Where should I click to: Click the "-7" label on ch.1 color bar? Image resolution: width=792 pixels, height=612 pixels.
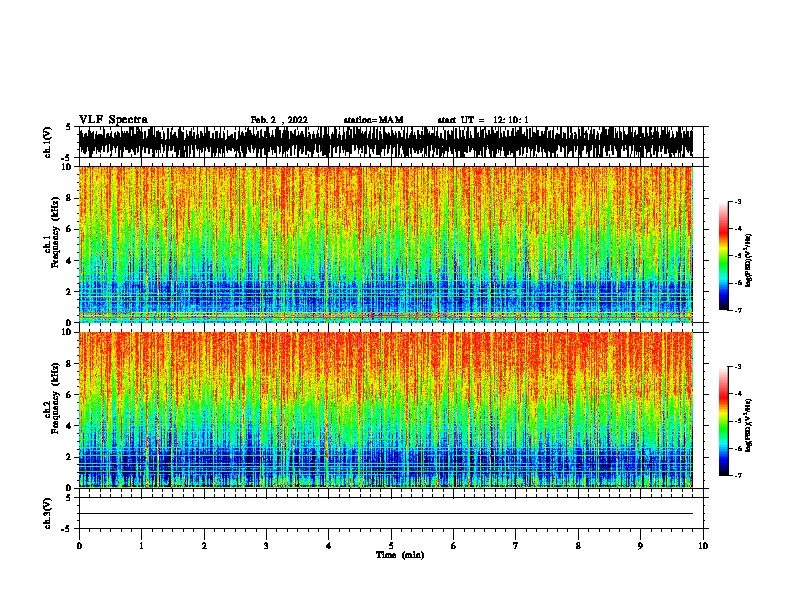pos(738,310)
